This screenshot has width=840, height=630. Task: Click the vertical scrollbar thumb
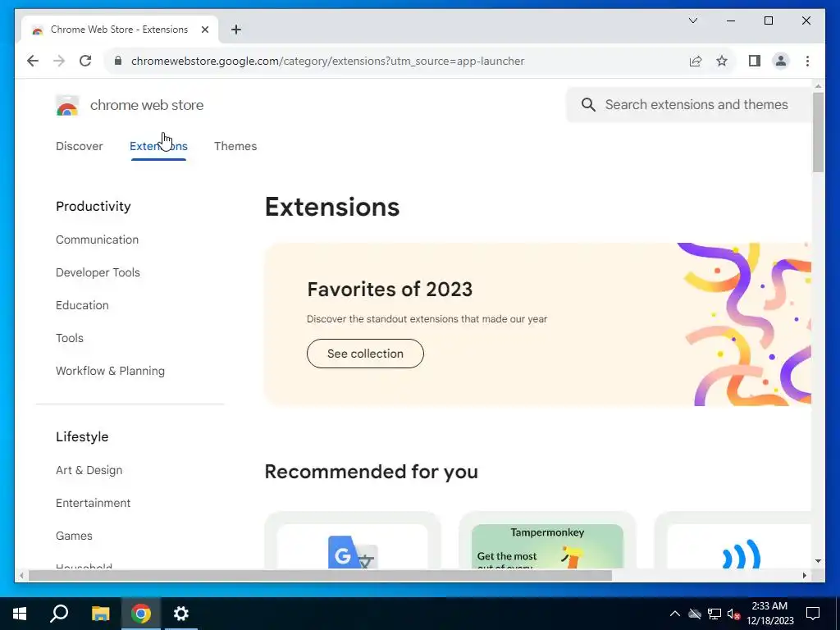[x=818, y=132]
